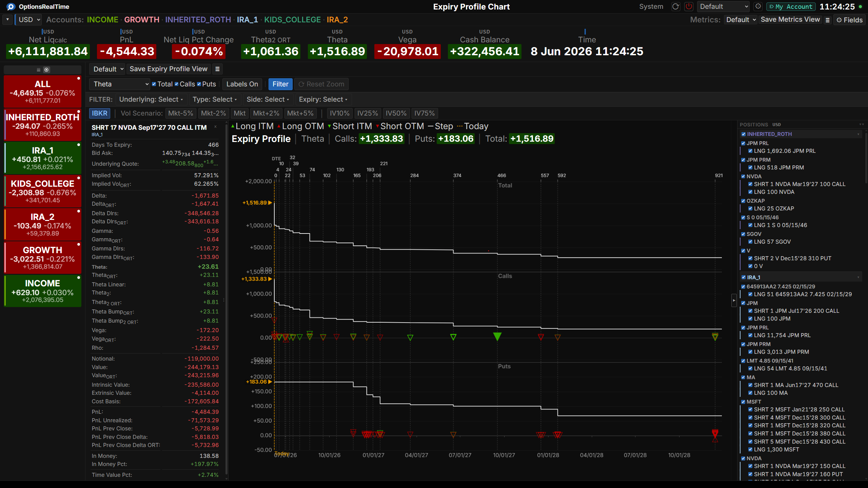Screen dimensions: 868x488
Task: Select the Mkt+2% vol scenario
Action: pyautogui.click(x=266, y=113)
